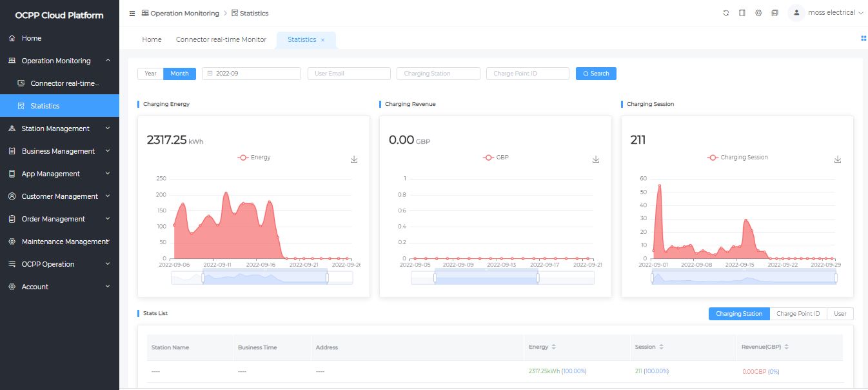Click the OCPP Operation sidebar icon

(12, 264)
